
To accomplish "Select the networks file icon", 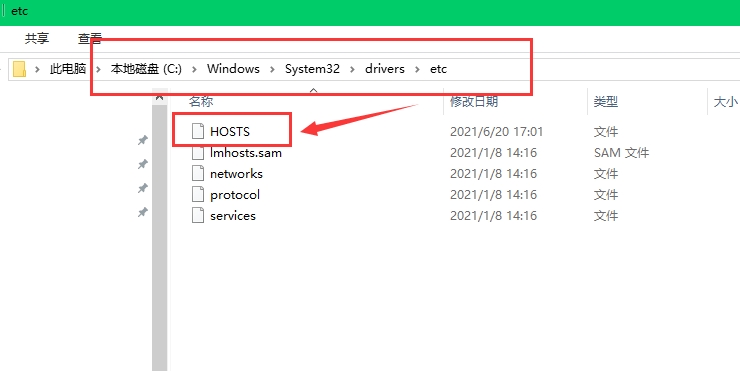I will [198, 174].
